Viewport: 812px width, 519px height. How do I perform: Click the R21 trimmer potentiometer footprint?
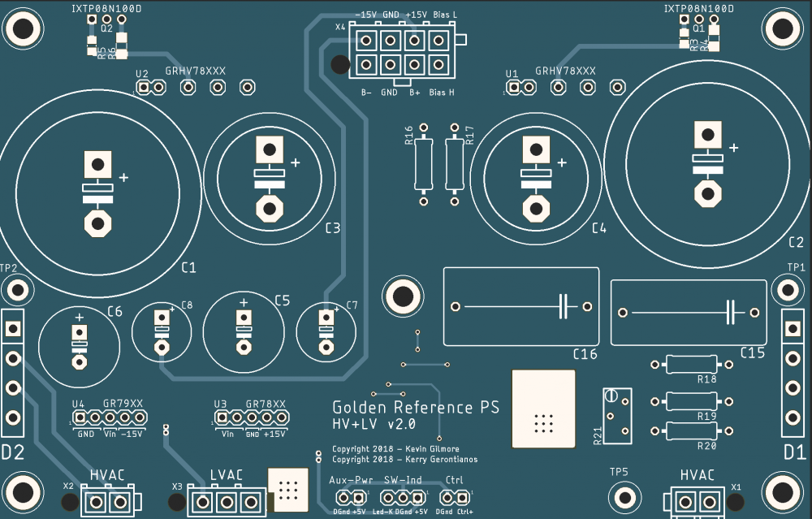(618, 414)
